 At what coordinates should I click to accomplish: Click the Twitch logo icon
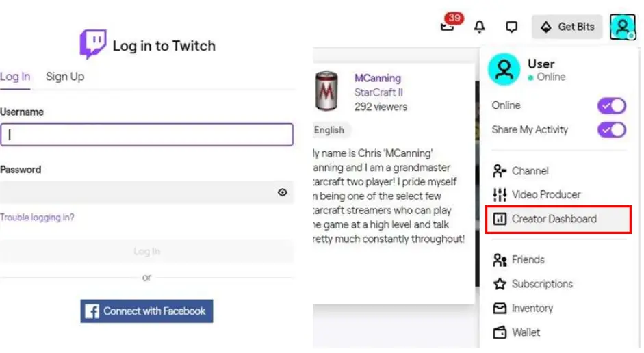93,44
